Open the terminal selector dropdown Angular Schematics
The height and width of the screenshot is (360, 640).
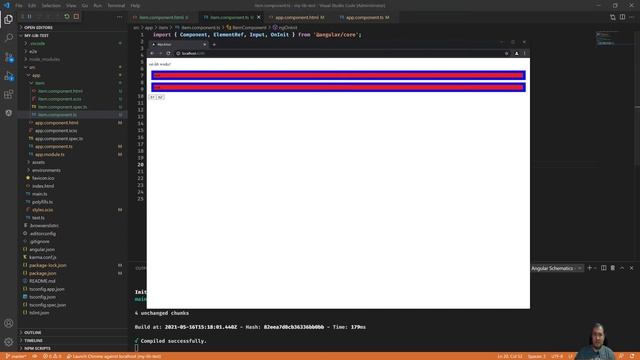tap(556, 268)
